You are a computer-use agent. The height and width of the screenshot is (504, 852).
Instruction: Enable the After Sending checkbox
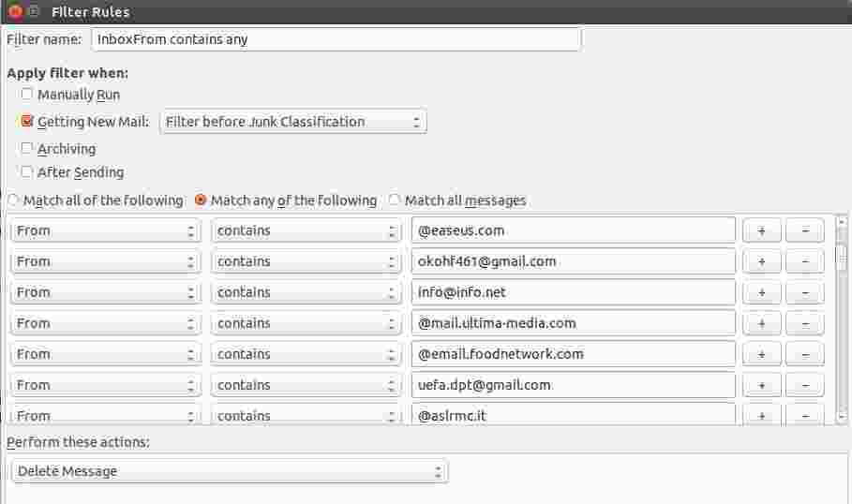pyautogui.click(x=27, y=172)
